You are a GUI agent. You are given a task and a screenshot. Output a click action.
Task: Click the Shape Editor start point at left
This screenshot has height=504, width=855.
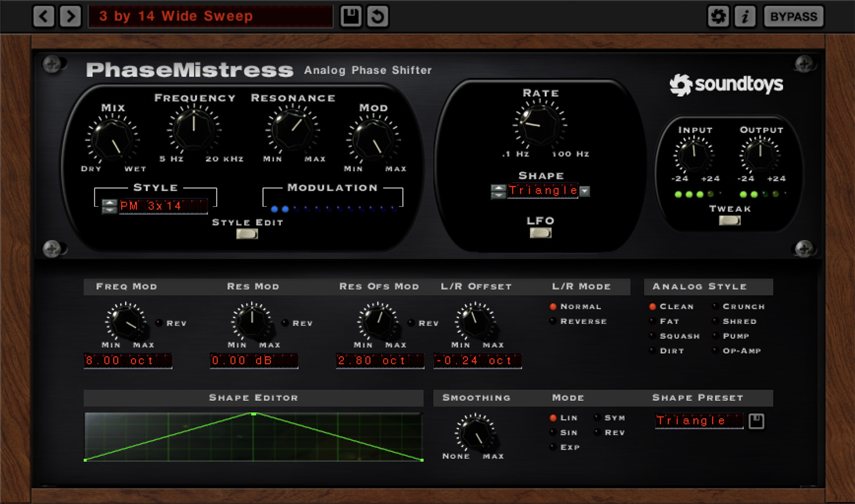click(85, 460)
